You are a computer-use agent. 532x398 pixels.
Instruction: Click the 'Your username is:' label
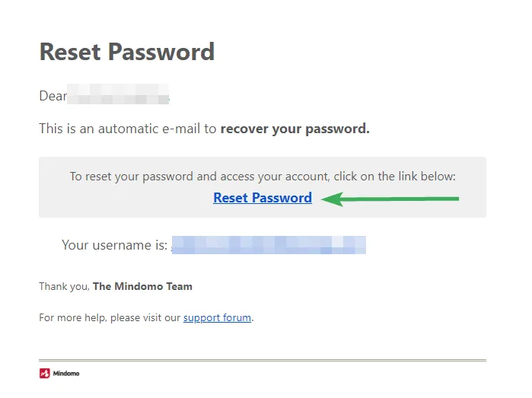(x=114, y=245)
